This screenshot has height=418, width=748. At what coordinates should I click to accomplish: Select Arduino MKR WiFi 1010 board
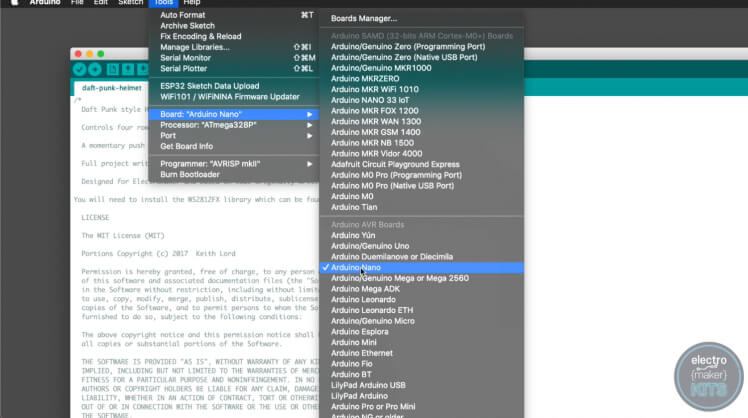[422, 89]
